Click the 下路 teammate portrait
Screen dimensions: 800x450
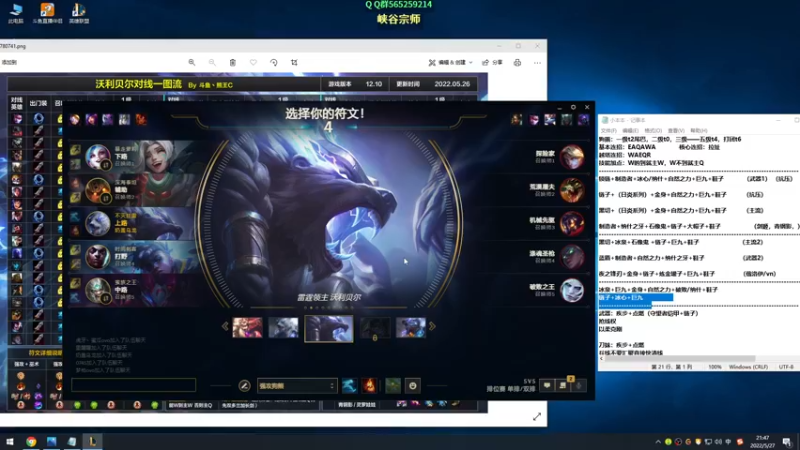coord(97,156)
